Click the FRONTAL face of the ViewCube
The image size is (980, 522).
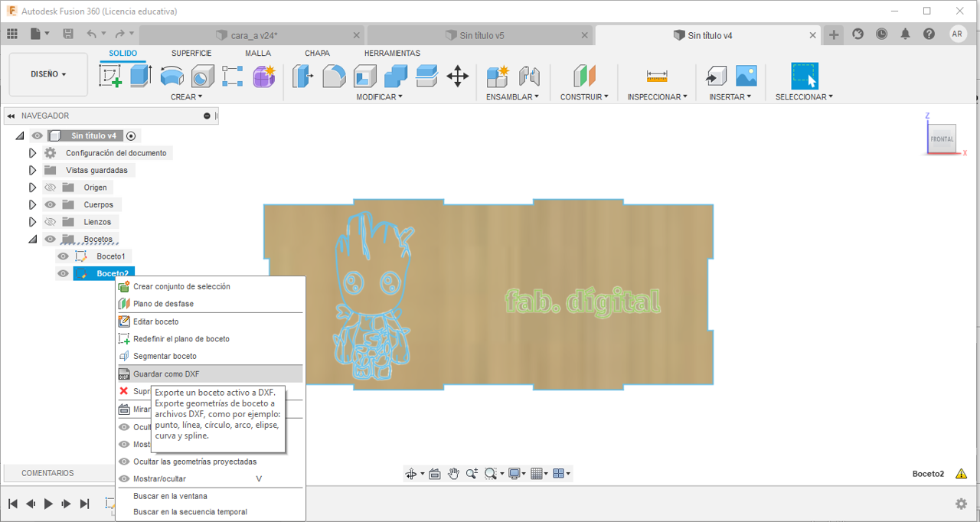tap(942, 139)
